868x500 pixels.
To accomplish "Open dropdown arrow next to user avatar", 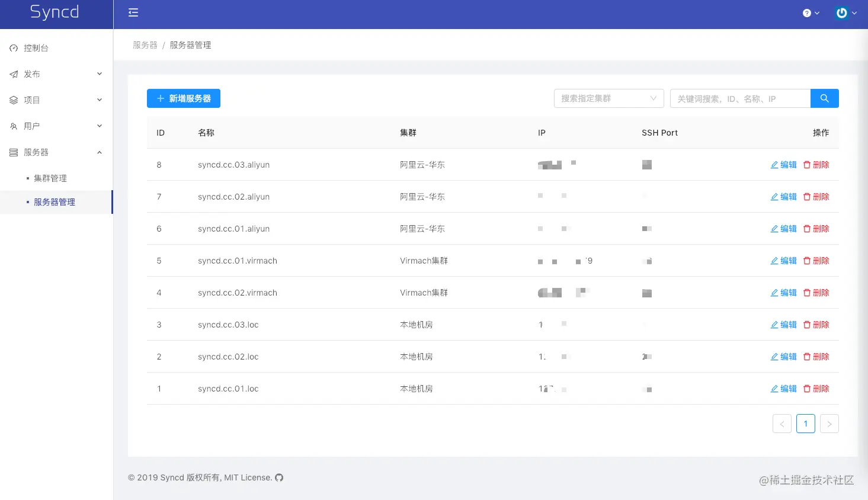I will [x=854, y=13].
